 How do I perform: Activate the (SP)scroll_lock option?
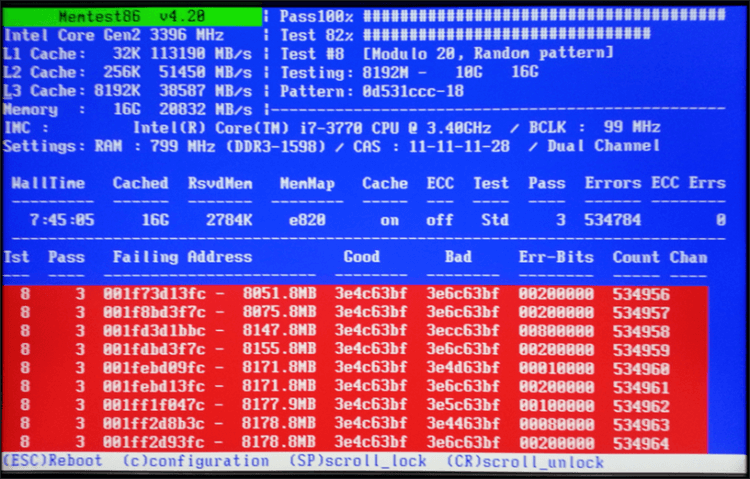point(358,461)
